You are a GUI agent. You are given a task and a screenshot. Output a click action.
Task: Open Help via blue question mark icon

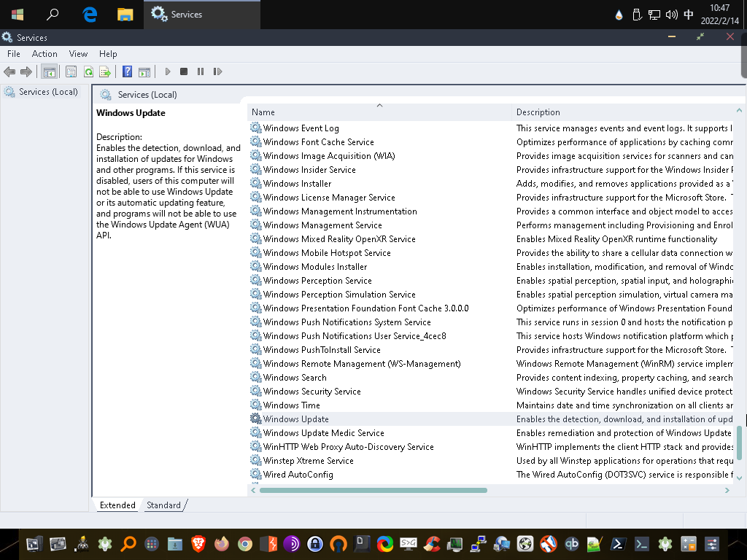127,71
